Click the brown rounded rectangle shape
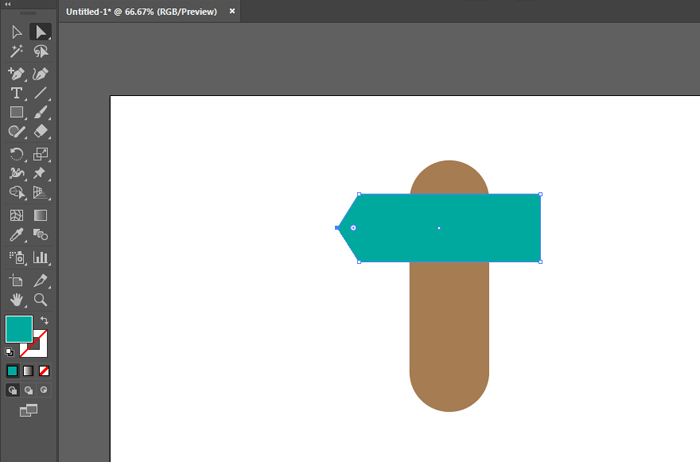Viewport: 700px width, 462px height. coord(449,335)
